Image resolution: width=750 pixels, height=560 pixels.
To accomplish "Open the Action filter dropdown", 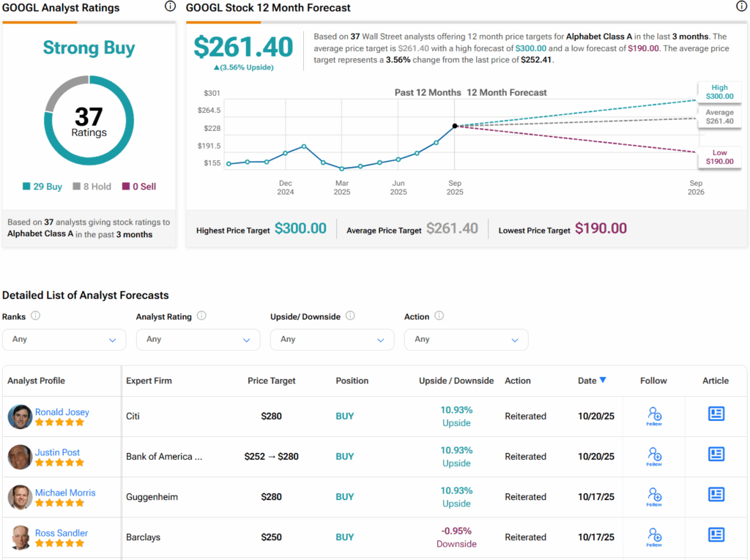I will point(466,340).
